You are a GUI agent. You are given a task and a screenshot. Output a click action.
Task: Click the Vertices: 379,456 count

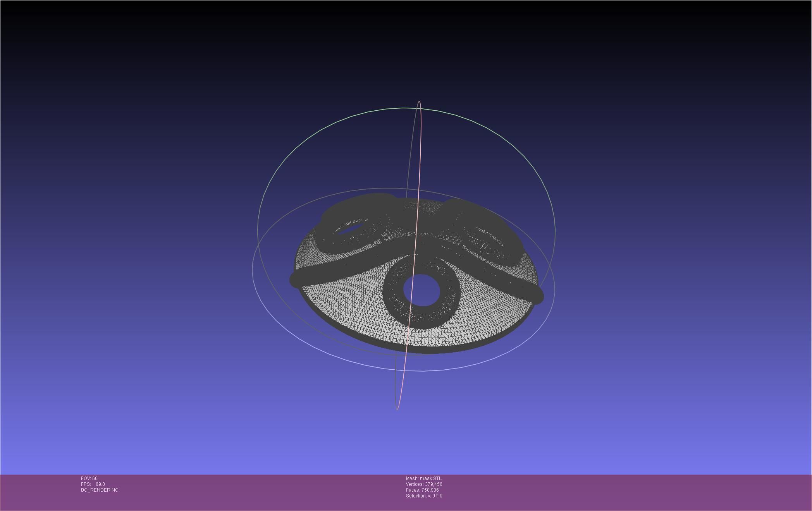[424, 484]
